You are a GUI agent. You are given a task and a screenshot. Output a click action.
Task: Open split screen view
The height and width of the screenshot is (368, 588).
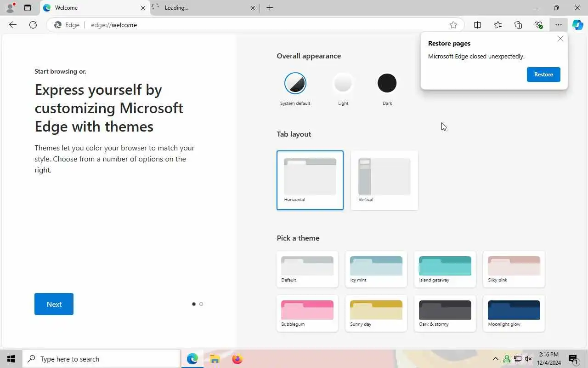coord(478,25)
